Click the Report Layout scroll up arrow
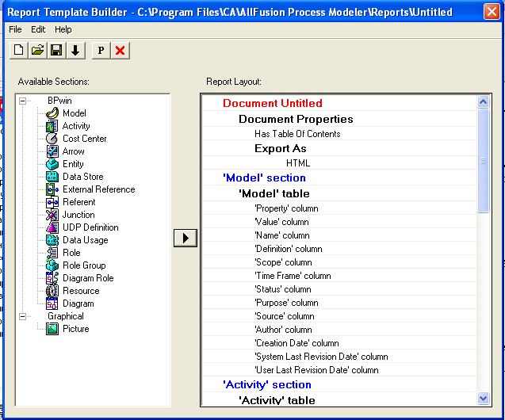The height and width of the screenshot is (420, 505). [483, 102]
